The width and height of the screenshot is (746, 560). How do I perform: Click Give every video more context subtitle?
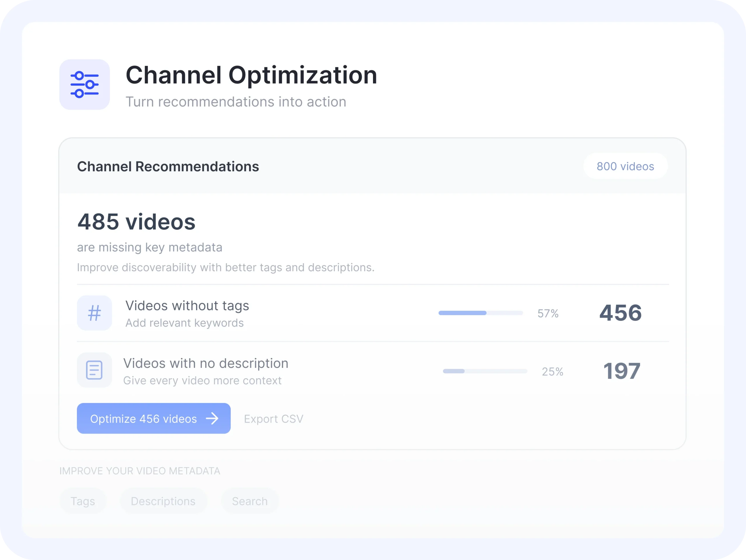(x=202, y=380)
